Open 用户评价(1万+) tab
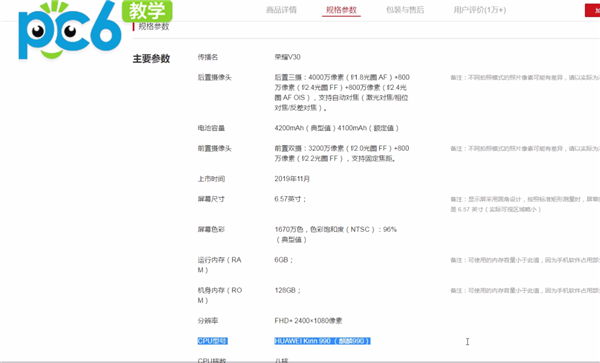The image size is (600, 363). 479,10
